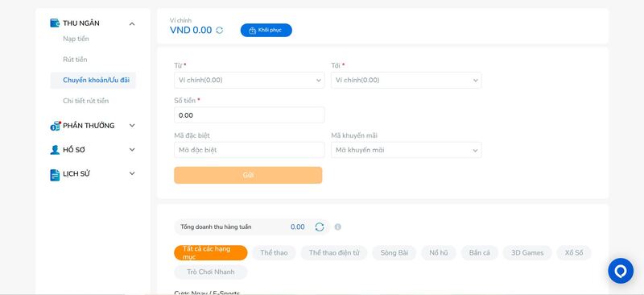Click the Hồ Sơ person icon
644x295 pixels.
pos(55,150)
